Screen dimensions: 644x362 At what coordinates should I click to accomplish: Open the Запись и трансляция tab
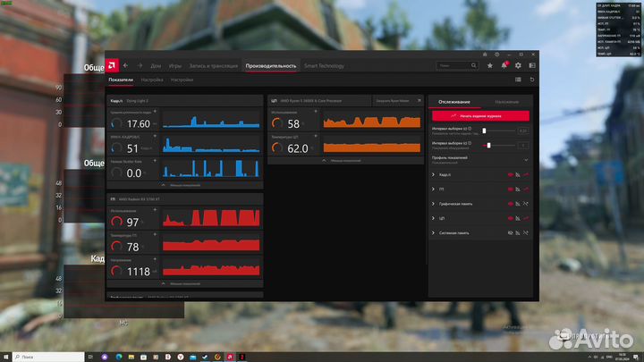(214, 65)
